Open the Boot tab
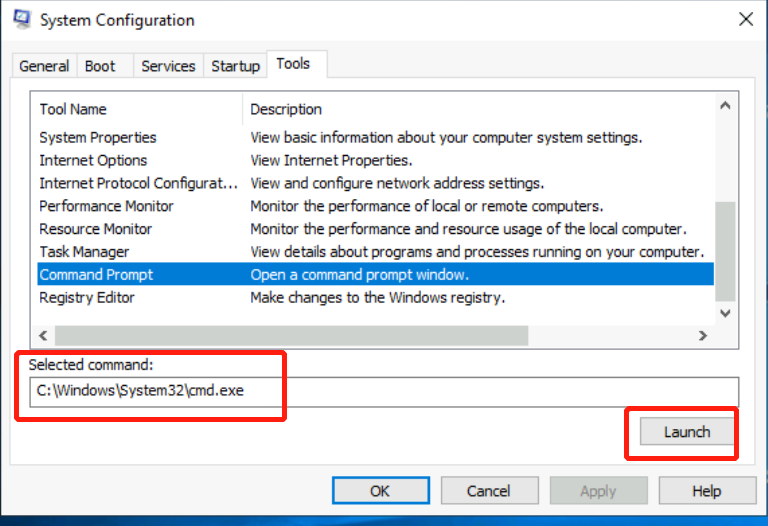This screenshot has height=526, width=768. (100, 66)
